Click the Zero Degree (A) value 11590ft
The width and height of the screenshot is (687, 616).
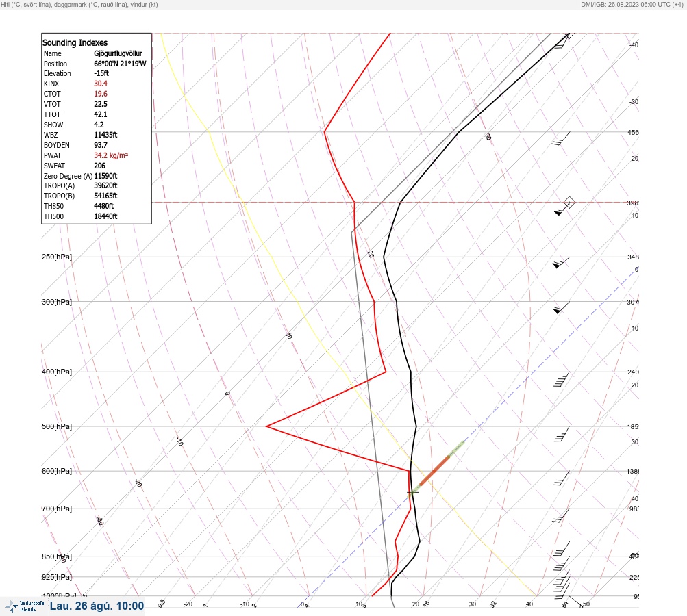pos(105,176)
